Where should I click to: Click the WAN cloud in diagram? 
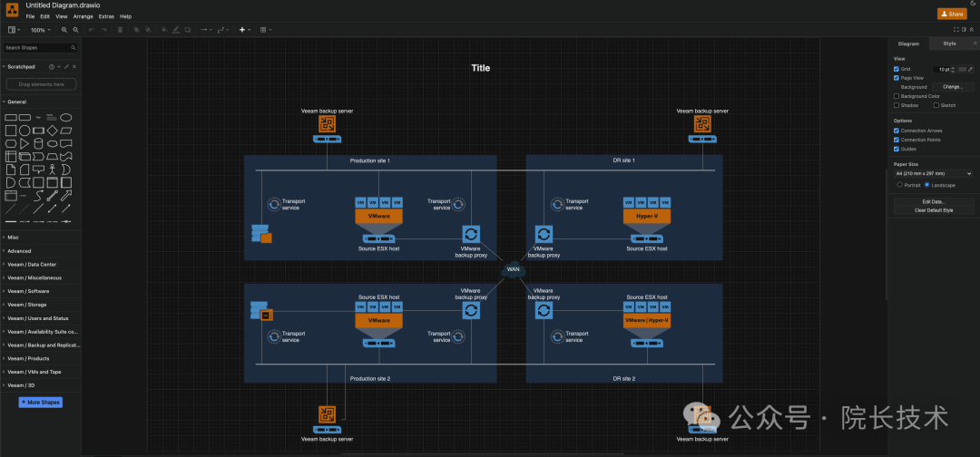513,269
